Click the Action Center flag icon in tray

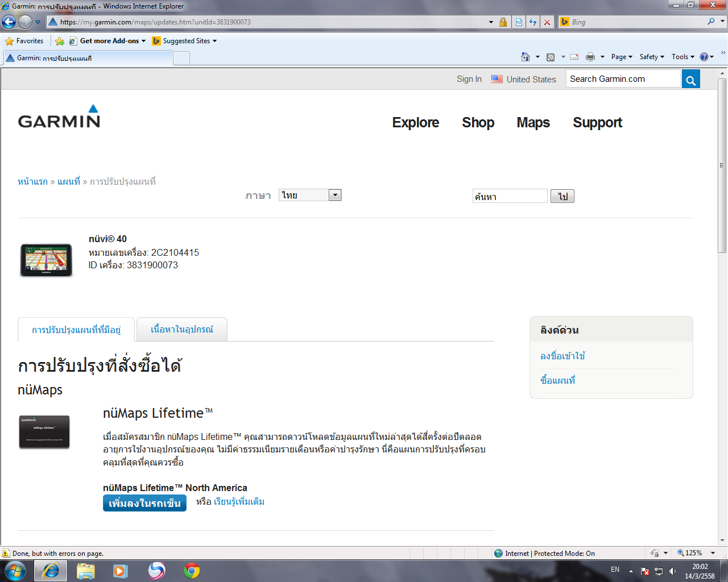click(x=645, y=571)
